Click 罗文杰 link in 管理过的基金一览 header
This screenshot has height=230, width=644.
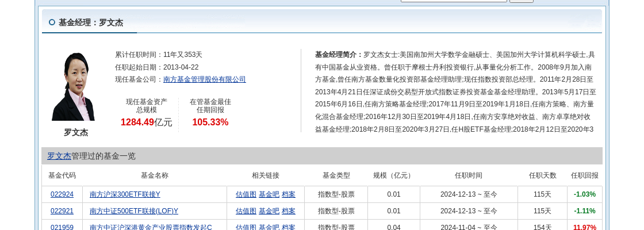coord(59,156)
